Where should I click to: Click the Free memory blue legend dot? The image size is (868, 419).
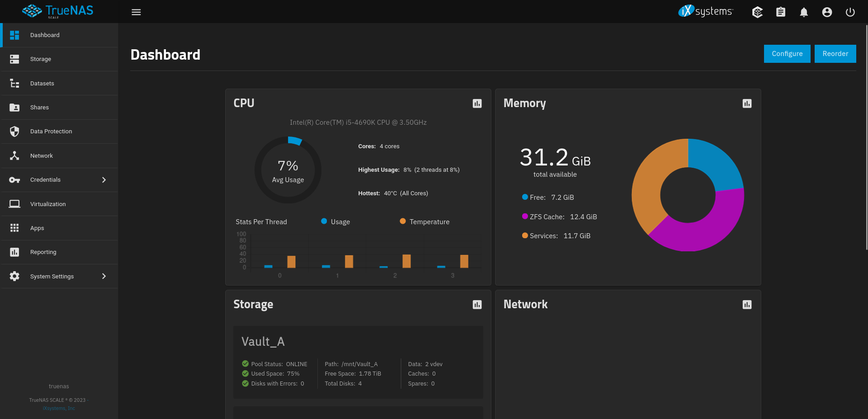coord(525,197)
